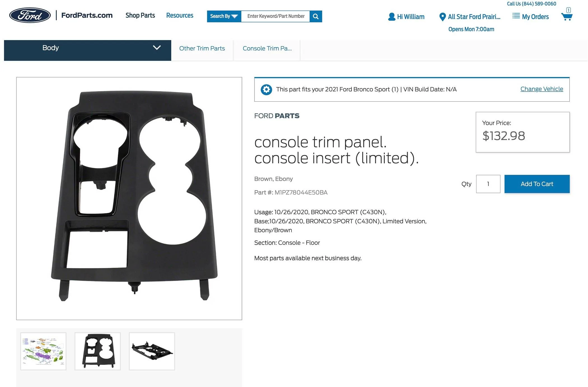Click the dealer location pin icon
Image resolution: width=588 pixels, height=387 pixels.
(x=442, y=17)
